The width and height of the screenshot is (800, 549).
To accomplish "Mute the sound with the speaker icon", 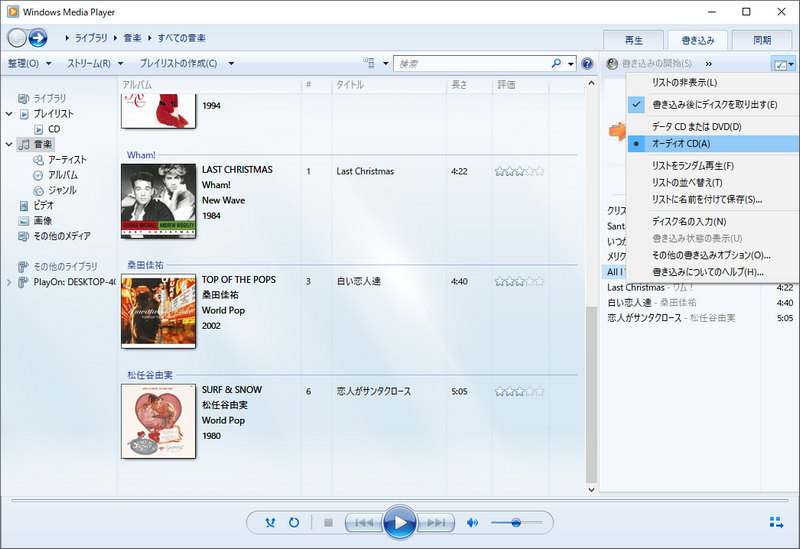I will [472, 522].
